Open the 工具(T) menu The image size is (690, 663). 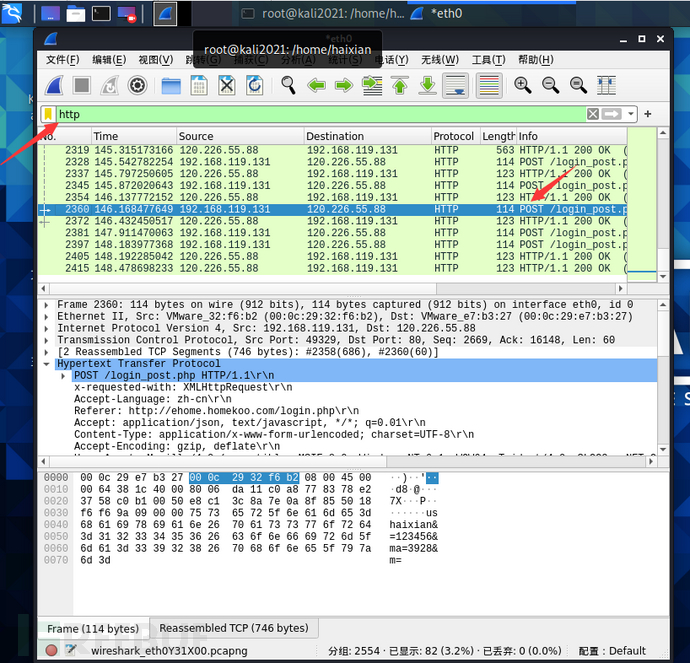(488, 60)
